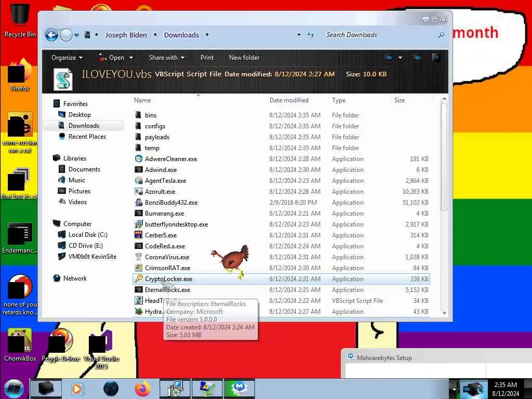Open Malwarebytes from the taskbar
The height and width of the screenshot is (399, 532).
point(239,389)
